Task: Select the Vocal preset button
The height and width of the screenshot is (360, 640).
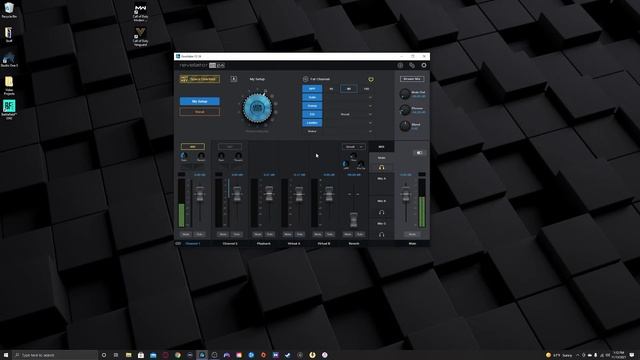Action: tap(200, 111)
